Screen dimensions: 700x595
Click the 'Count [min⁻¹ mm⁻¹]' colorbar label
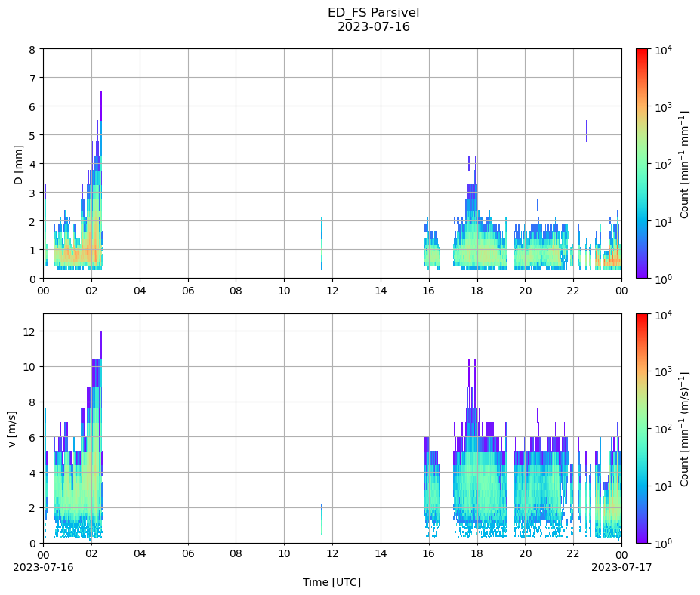click(x=684, y=164)
